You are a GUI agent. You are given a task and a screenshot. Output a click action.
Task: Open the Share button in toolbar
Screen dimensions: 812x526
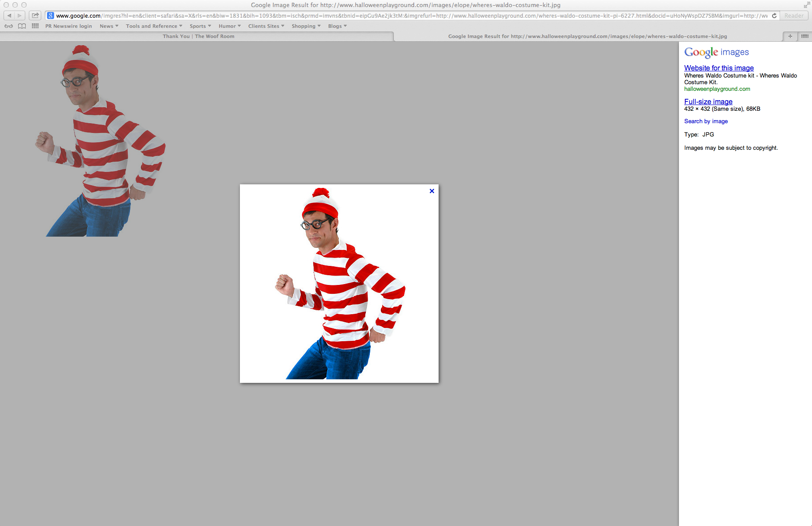[x=35, y=16]
